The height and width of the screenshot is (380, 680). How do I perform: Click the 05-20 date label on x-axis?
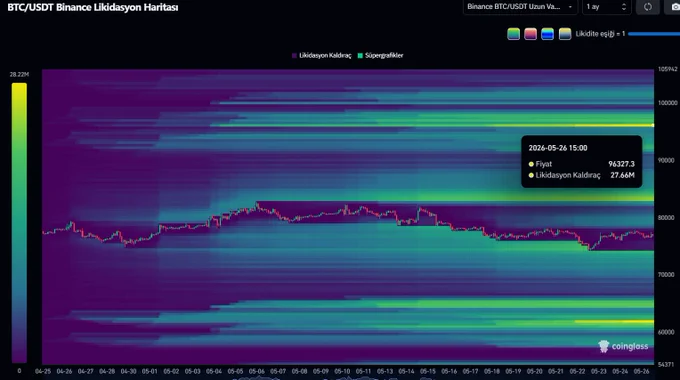(534, 371)
